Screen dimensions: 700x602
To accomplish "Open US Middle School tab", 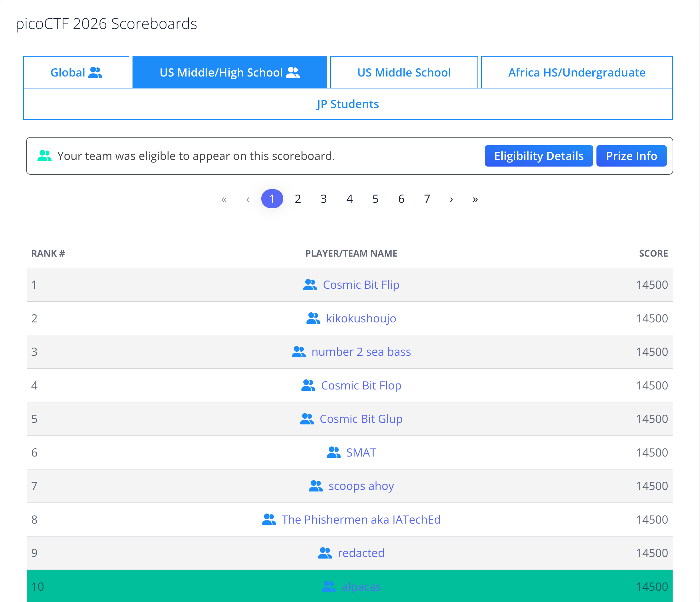I will (404, 72).
